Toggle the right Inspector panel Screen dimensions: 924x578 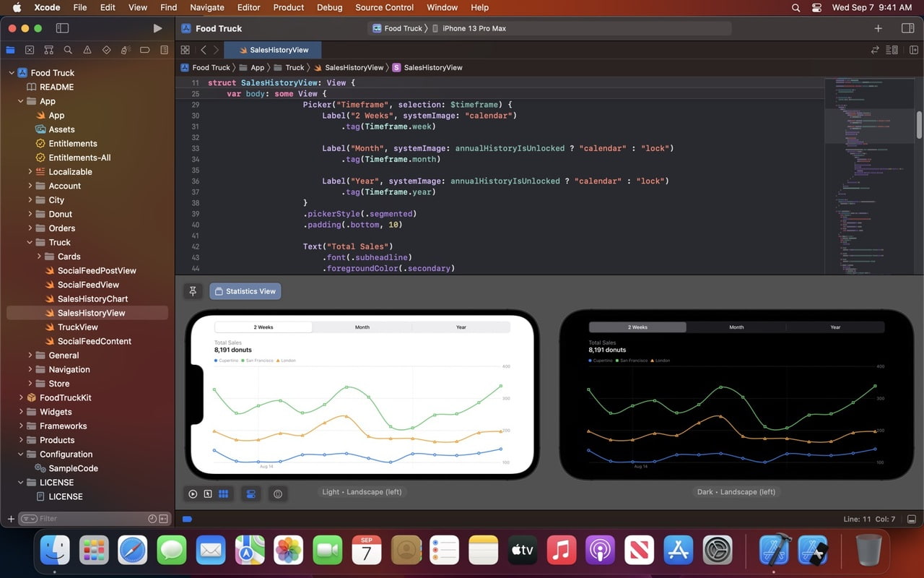click(907, 28)
